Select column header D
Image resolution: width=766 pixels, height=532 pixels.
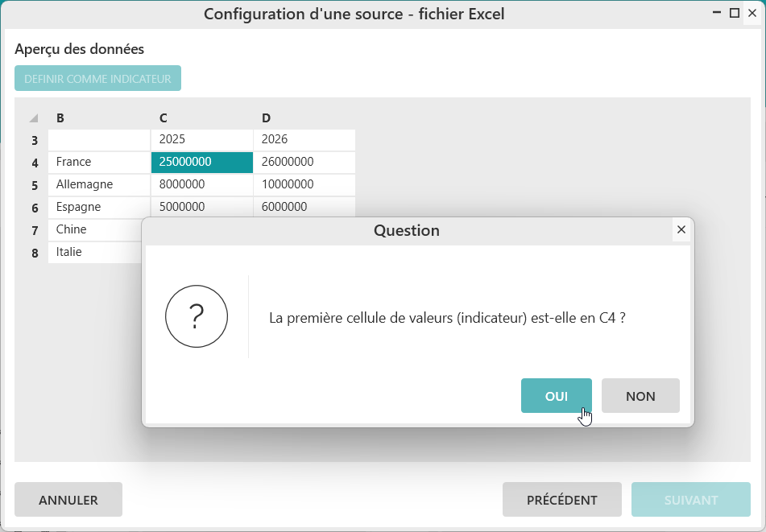point(266,118)
